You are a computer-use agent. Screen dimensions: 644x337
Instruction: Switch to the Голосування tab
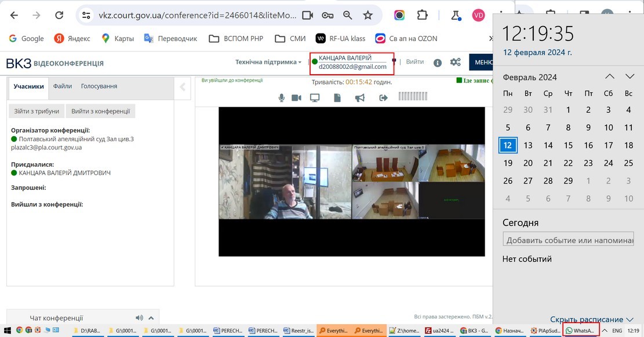tap(99, 86)
